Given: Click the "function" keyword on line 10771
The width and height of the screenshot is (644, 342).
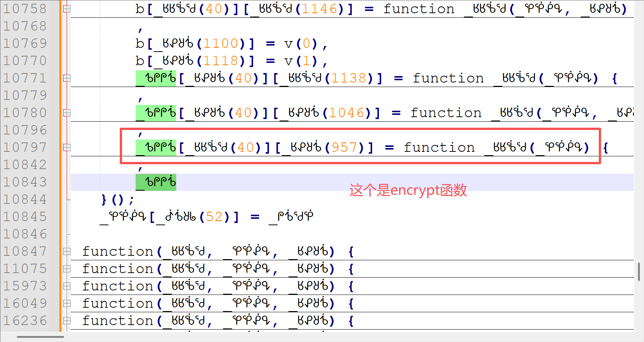Looking at the screenshot, I should coord(448,78).
